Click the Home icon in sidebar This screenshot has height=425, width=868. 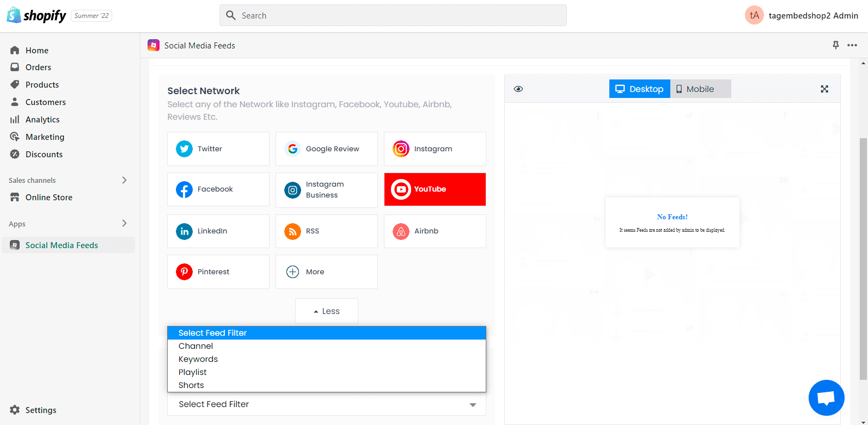[15, 50]
